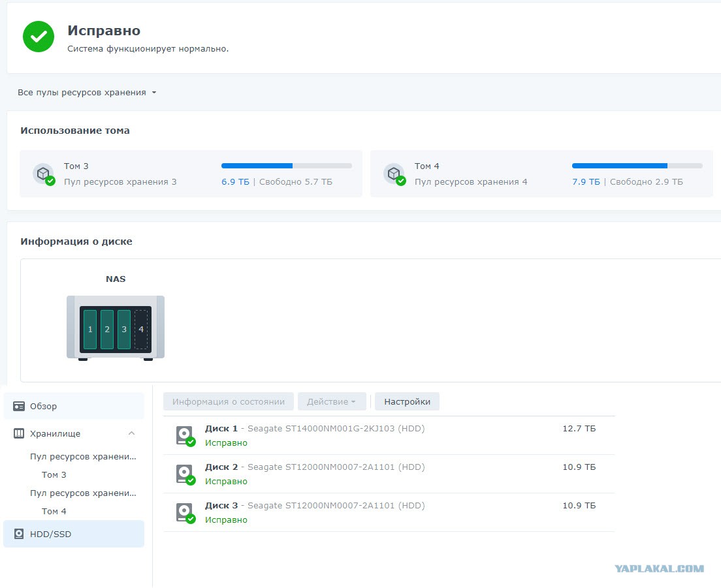This screenshot has height=588, width=721.
Task: Select drive bay 2 in NAS diagram
Action: 107,330
